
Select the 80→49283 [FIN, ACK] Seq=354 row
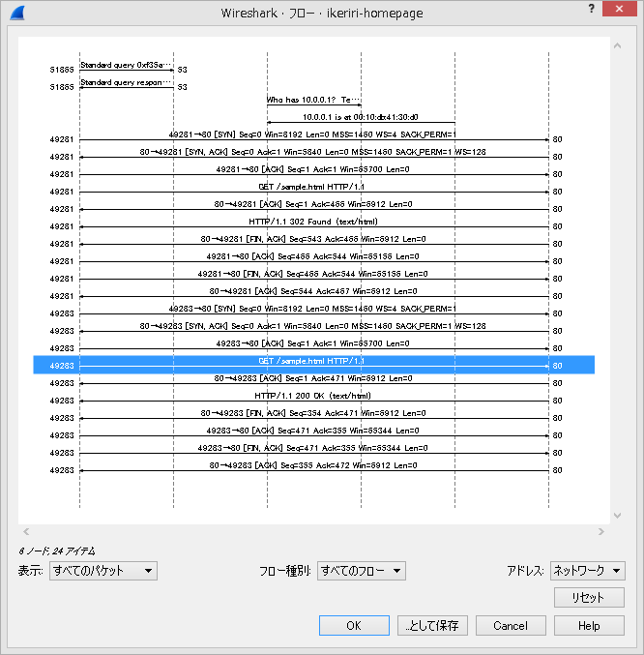coord(314,417)
